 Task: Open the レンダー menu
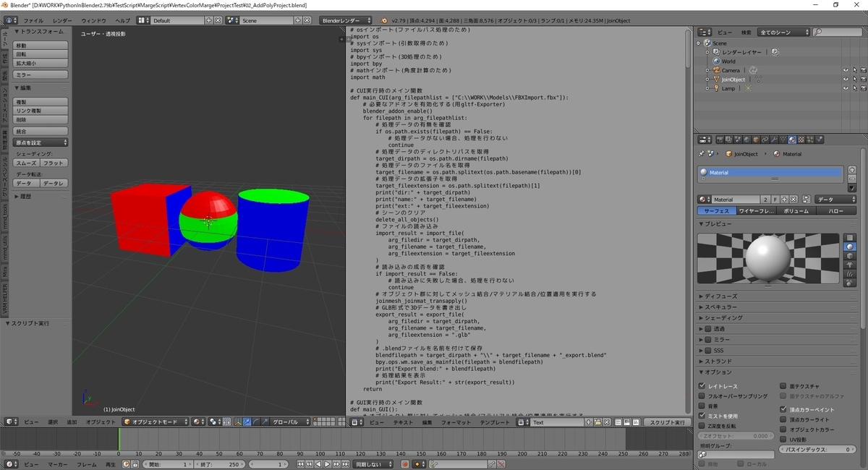(62, 20)
